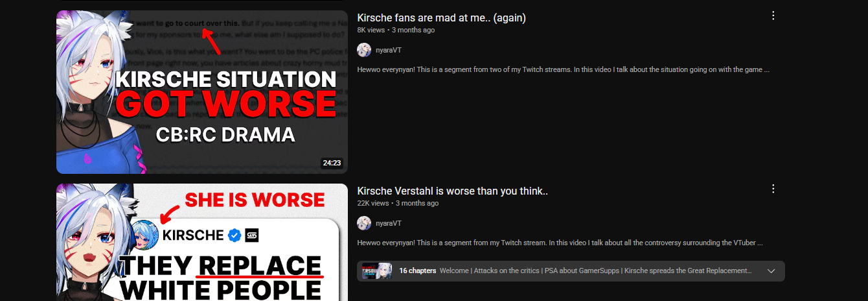The width and height of the screenshot is (868, 301).
Task: Visit nyaraVT channel name below "Kirsche Verstahl" video
Action: coord(389,223)
